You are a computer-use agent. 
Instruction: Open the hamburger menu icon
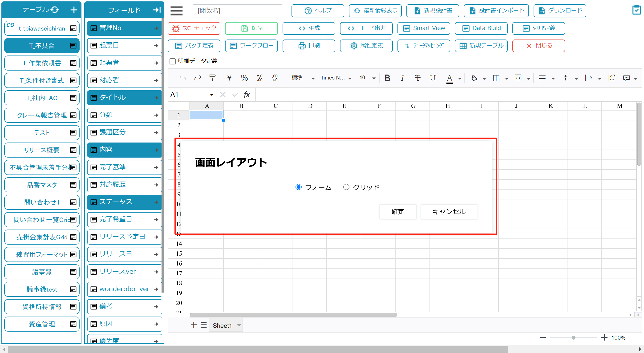(177, 11)
